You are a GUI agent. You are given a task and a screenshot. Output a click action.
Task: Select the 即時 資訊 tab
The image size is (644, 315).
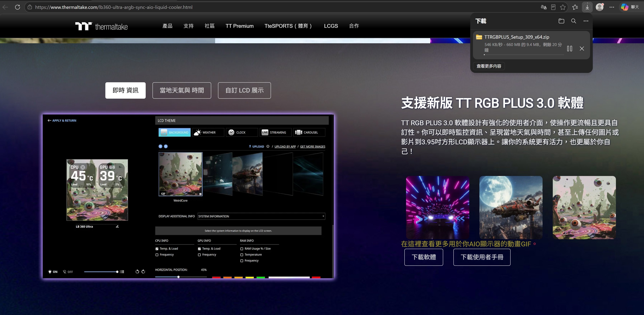pos(125,90)
